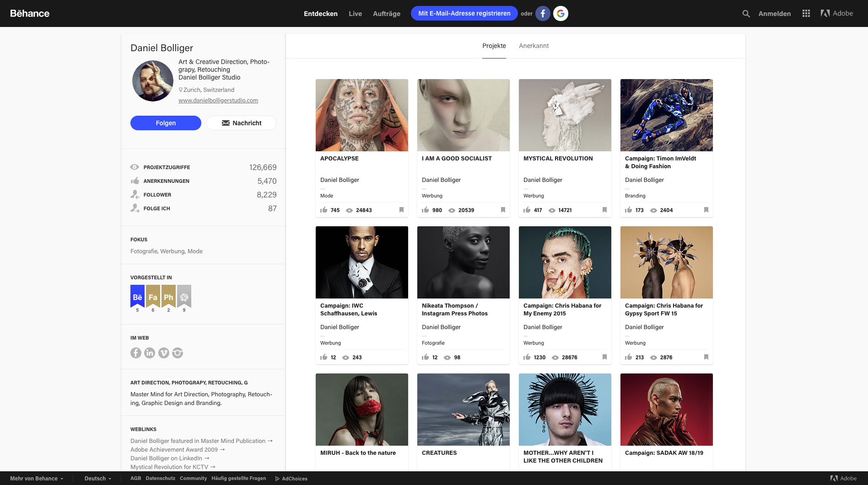Screen dimensions: 868x485
Task: Open the Adobe apps grid icon
Action: pyautogui.click(x=806, y=14)
